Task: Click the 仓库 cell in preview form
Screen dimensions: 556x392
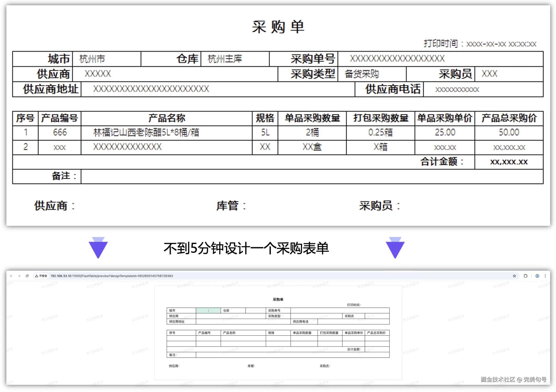Action: click(226, 310)
